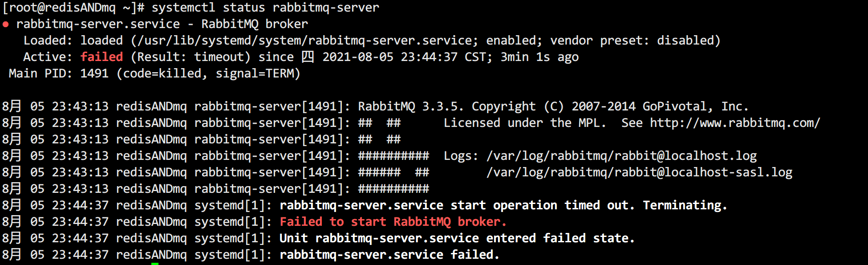Click the systemd unit file path in Loaded line
This screenshot has width=868, height=265.
pos(304,41)
